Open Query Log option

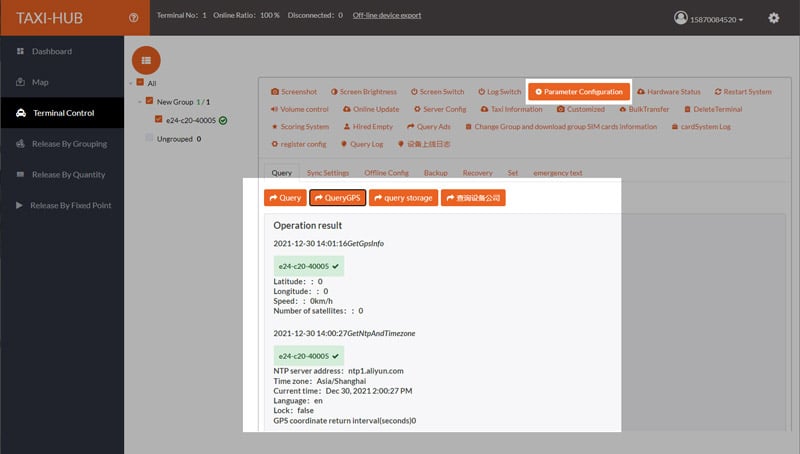click(x=362, y=144)
